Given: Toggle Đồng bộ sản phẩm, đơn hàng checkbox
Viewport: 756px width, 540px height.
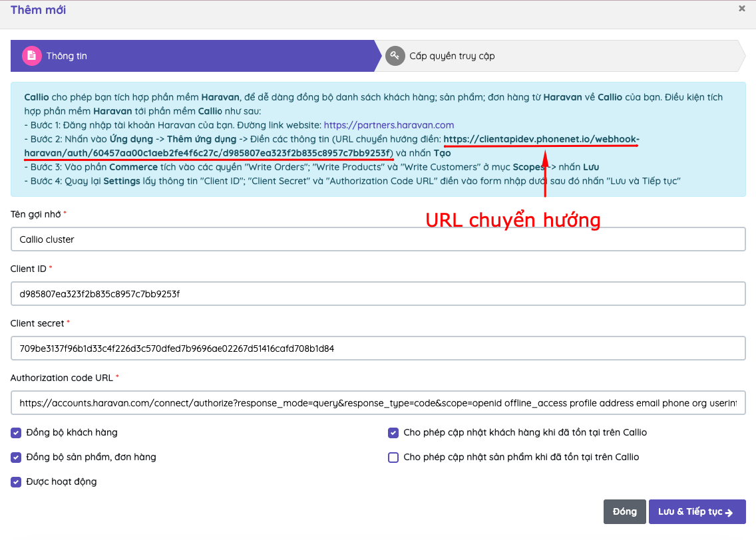Looking at the screenshot, I should click(16, 458).
